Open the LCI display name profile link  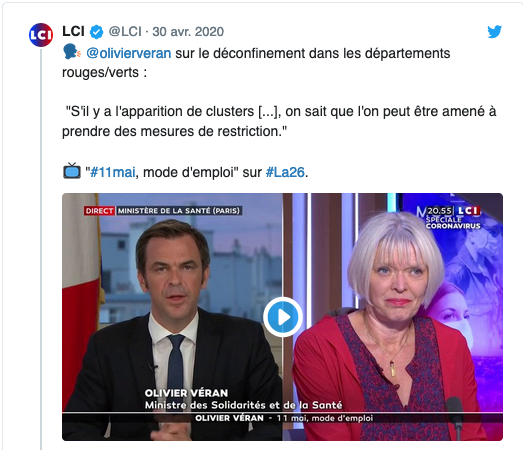click(x=73, y=31)
